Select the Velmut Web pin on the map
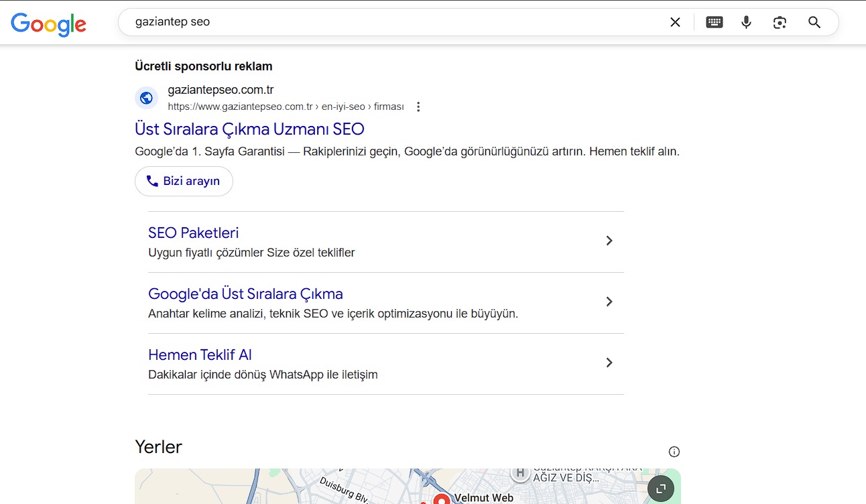The image size is (866, 504). [441, 499]
